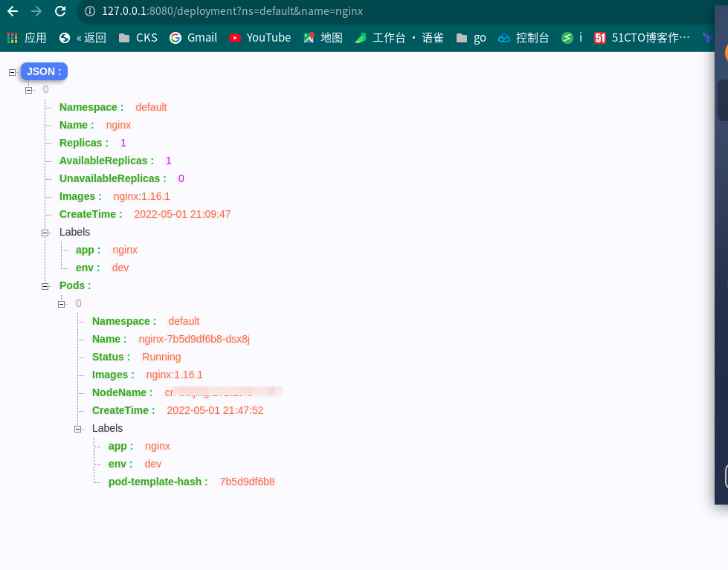Select the Replicas key

pyautogui.click(x=84, y=143)
